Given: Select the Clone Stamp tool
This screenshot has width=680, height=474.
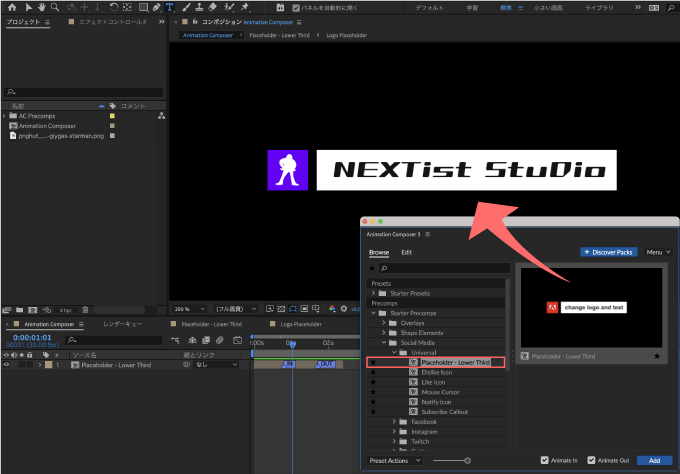Looking at the screenshot, I should 199,7.
